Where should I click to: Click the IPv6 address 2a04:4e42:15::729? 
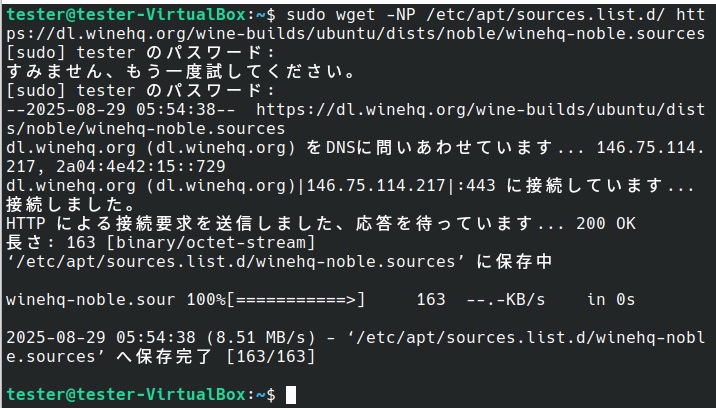pyautogui.click(x=120, y=166)
